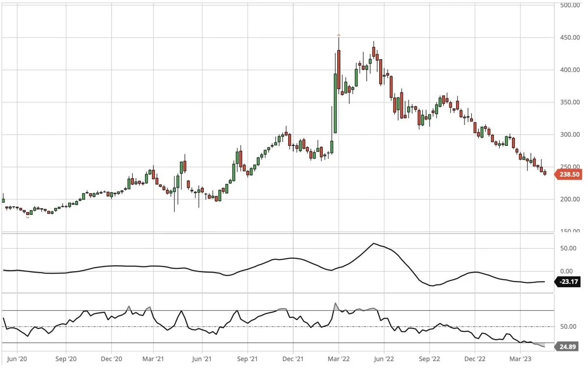Click the 450.00 price axis label

(570, 38)
